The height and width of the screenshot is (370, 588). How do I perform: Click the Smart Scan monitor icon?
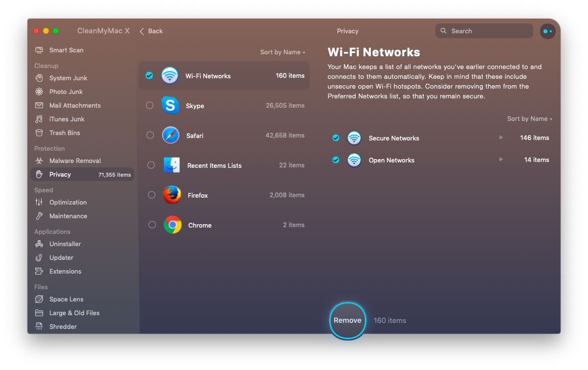pos(39,50)
